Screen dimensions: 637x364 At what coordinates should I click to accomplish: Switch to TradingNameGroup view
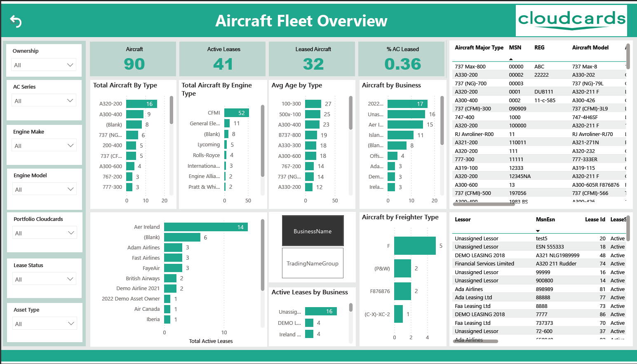point(313,263)
